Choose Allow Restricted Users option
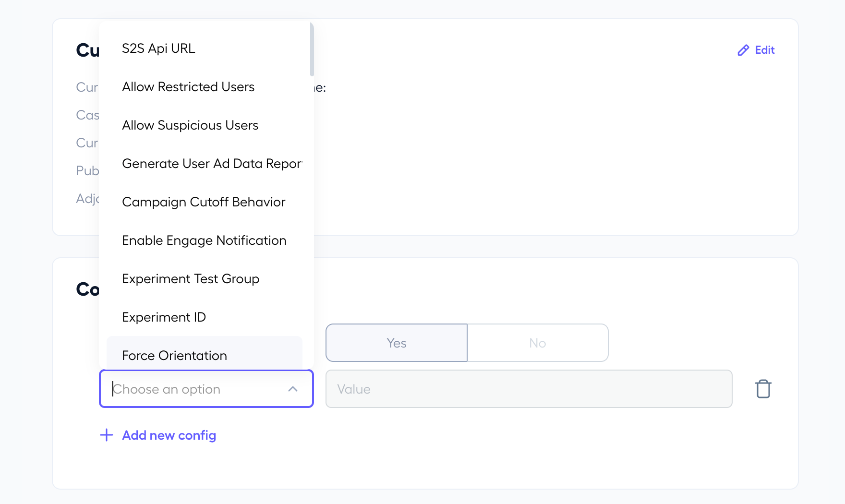The image size is (845, 504). pos(205,86)
